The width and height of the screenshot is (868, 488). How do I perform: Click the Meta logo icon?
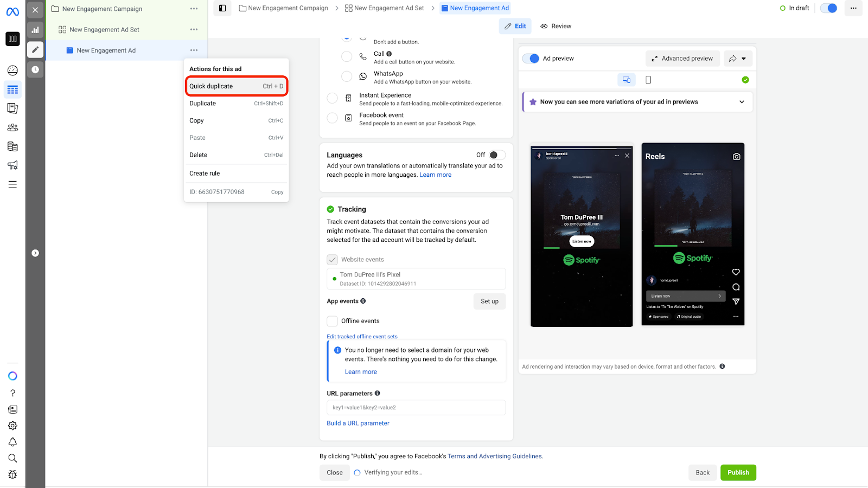(x=12, y=11)
